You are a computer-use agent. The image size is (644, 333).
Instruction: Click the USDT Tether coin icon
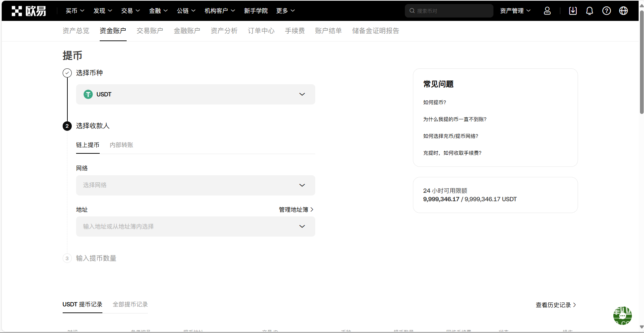coord(88,94)
